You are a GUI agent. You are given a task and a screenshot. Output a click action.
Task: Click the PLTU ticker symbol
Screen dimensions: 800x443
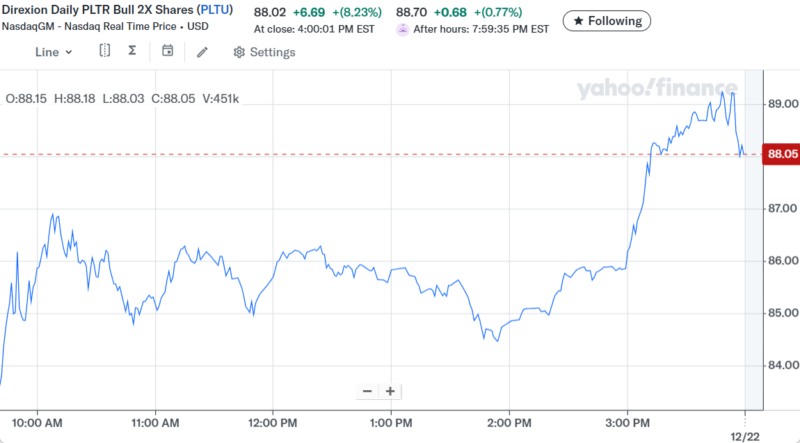pyautogui.click(x=215, y=10)
